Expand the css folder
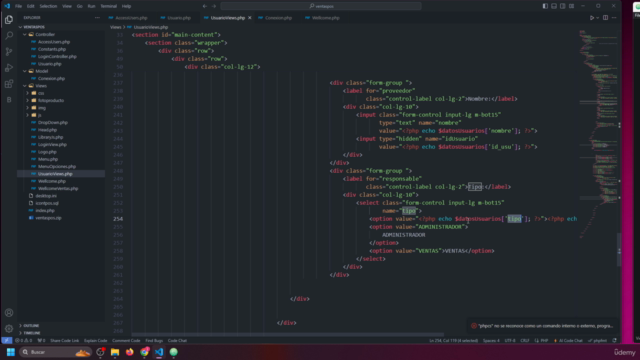This screenshot has width=640, height=360. [28, 93]
